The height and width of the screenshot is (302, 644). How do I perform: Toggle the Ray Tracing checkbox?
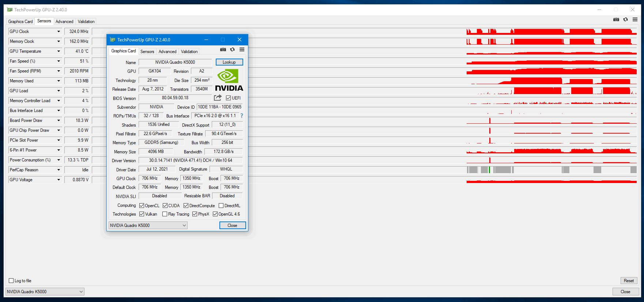tap(165, 214)
